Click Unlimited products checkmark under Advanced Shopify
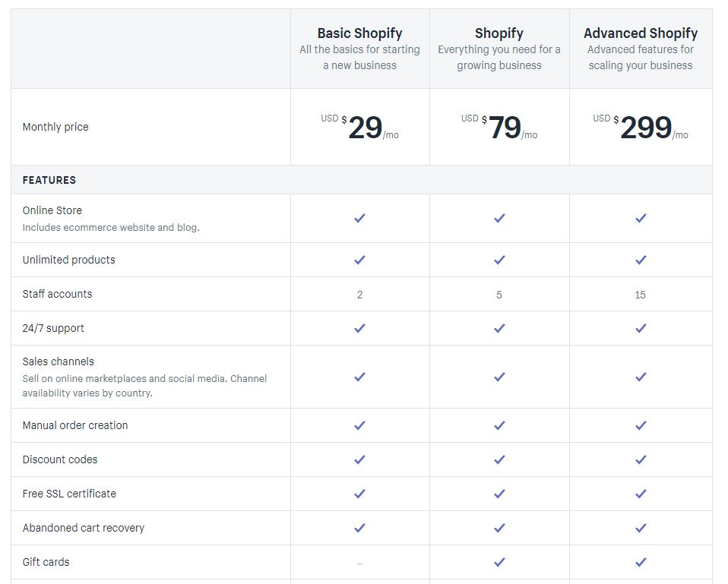 [641, 260]
